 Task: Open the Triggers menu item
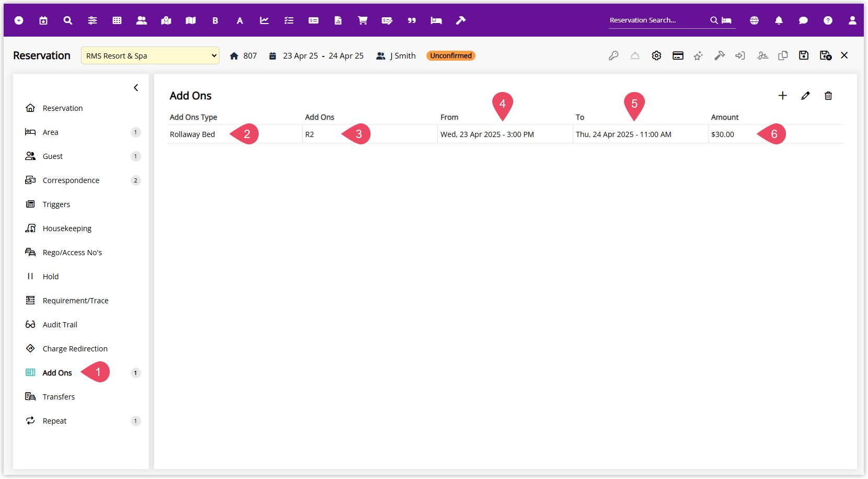pos(82,204)
